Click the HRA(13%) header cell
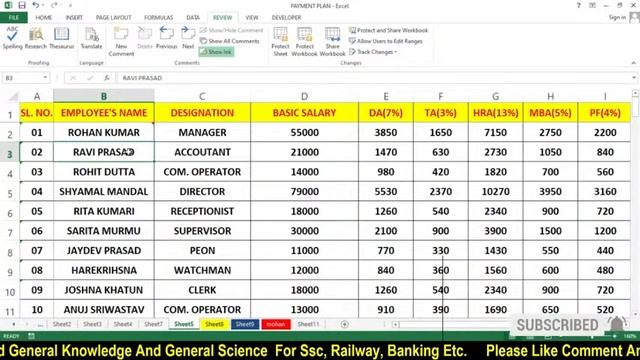This screenshot has width=640, height=360. pyautogui.click(x=496, y=113)
